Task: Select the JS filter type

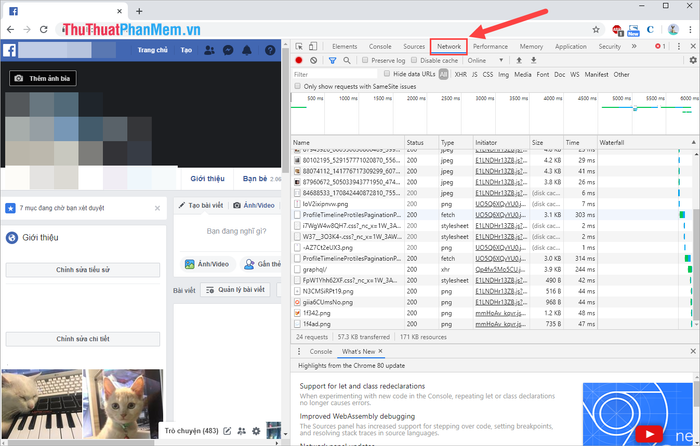Action: click(474, 75)
